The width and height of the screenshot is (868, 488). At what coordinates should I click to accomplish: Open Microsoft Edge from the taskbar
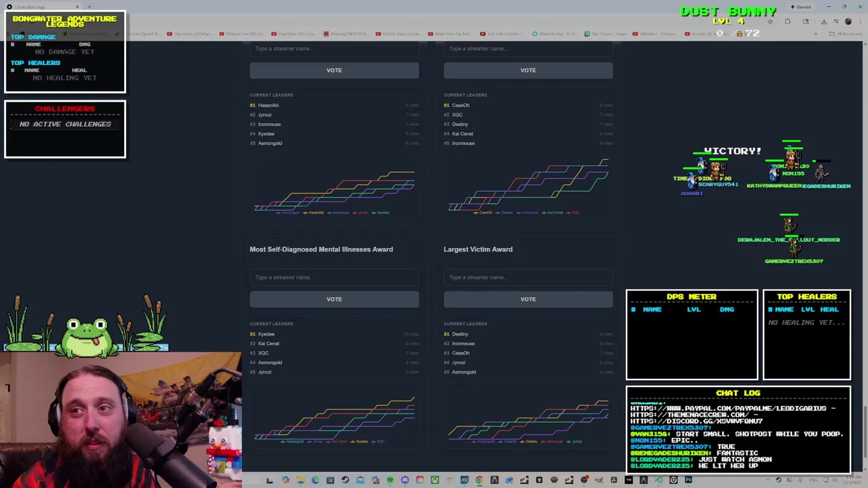pos(315,481)
